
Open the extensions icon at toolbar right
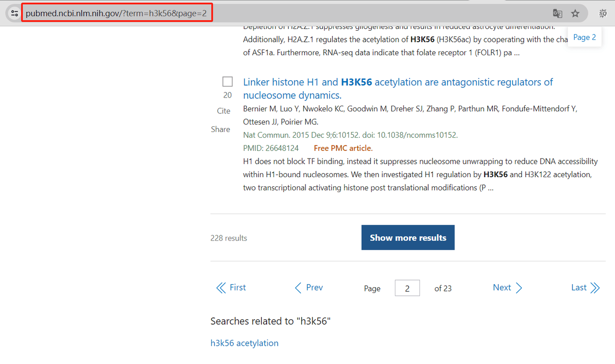click(603, 13)
